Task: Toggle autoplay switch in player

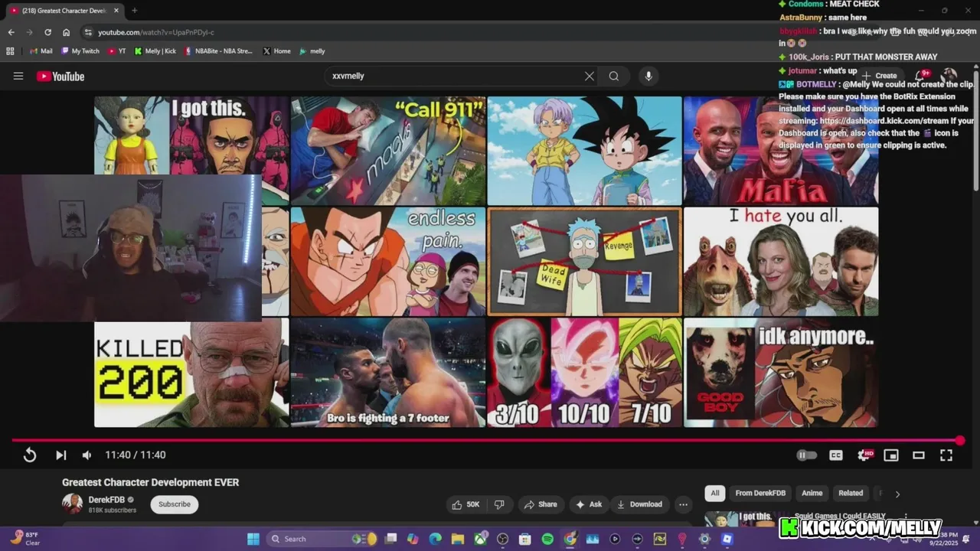Action: pos(806,455)
